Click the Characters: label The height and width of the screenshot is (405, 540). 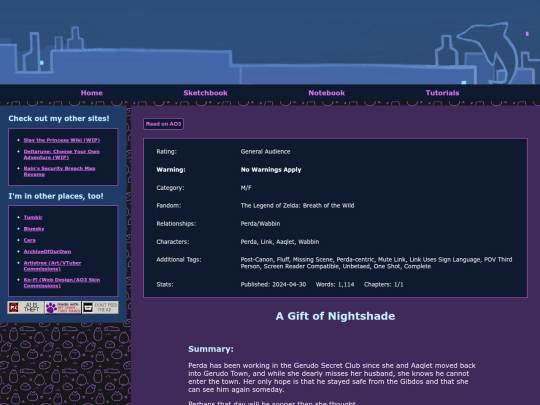coord(173,242)
